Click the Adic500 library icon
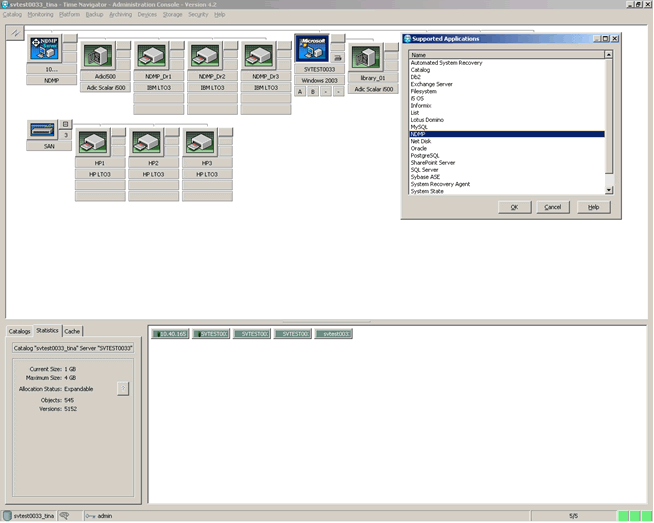The height and width of the screenshot is (523, 654). pos(98,56)
